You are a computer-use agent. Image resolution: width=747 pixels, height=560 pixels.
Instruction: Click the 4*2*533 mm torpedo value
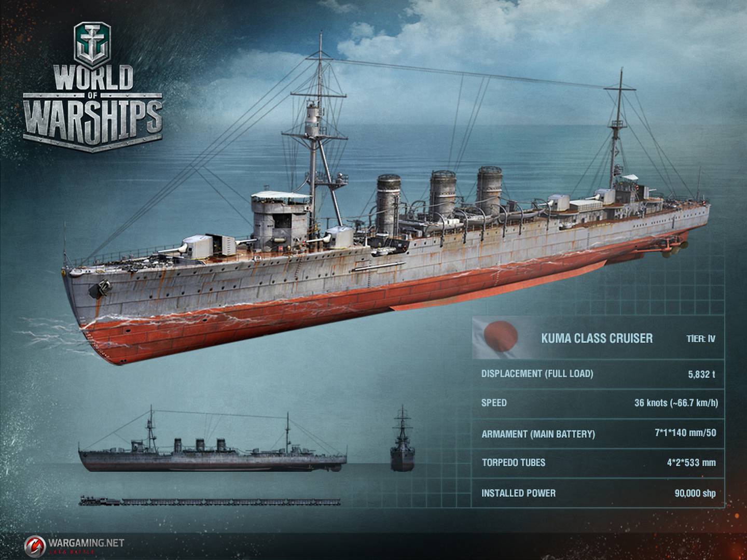pos(691,463)
